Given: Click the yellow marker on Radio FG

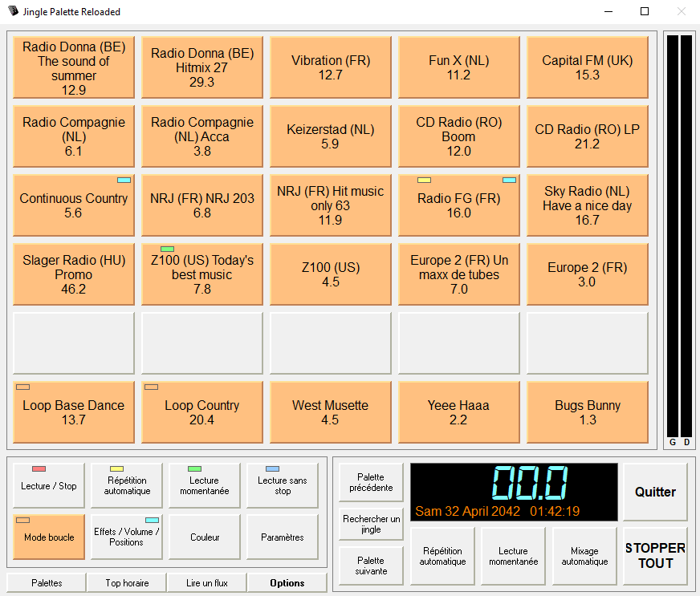Looking at the screenshot, I should click(424, 180).
